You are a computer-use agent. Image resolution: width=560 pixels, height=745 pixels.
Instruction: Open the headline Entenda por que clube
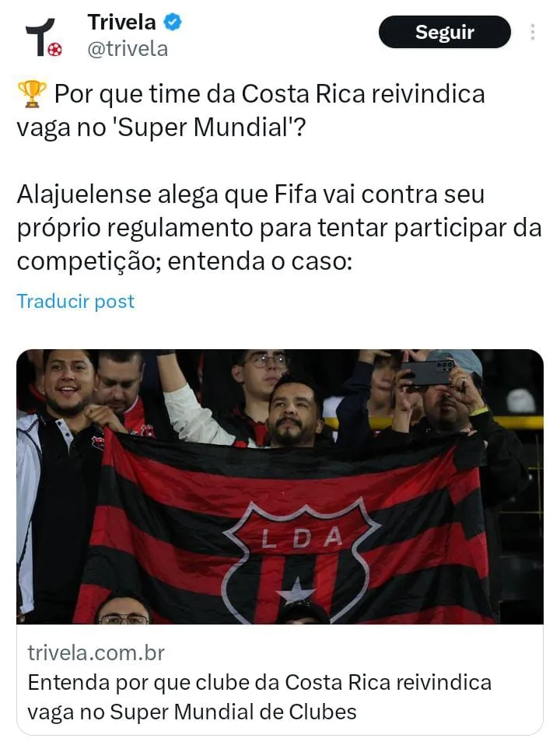260,697
